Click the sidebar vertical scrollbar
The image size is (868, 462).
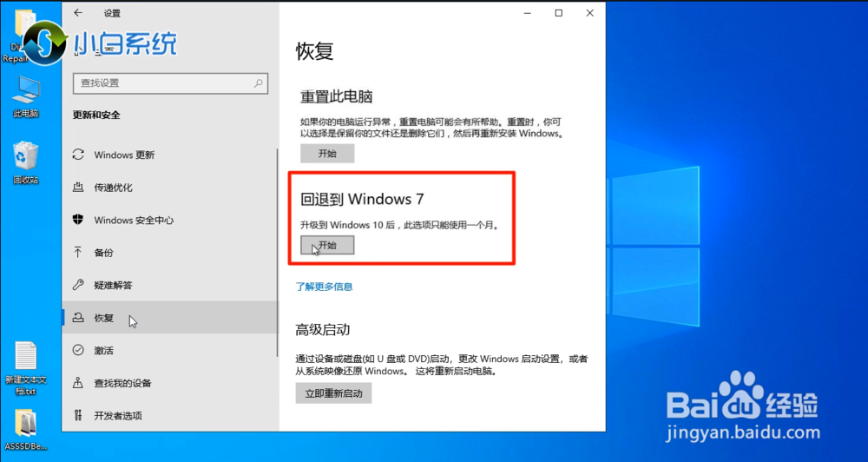coord(278,252)
